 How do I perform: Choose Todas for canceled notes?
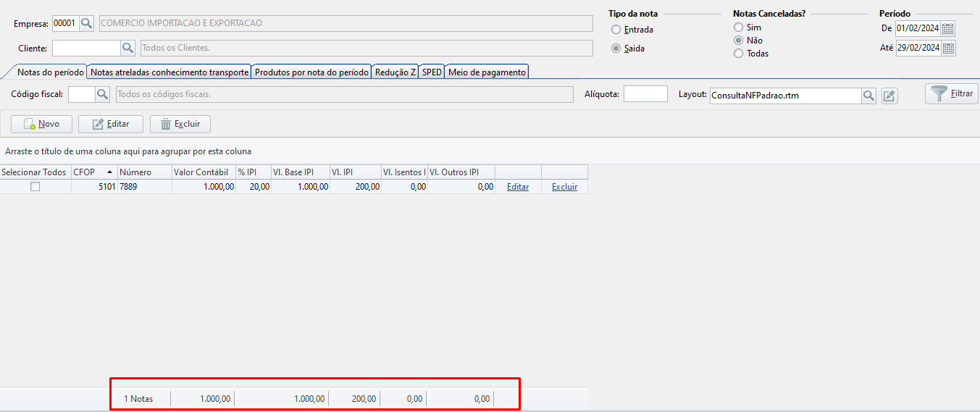(738, 54)
